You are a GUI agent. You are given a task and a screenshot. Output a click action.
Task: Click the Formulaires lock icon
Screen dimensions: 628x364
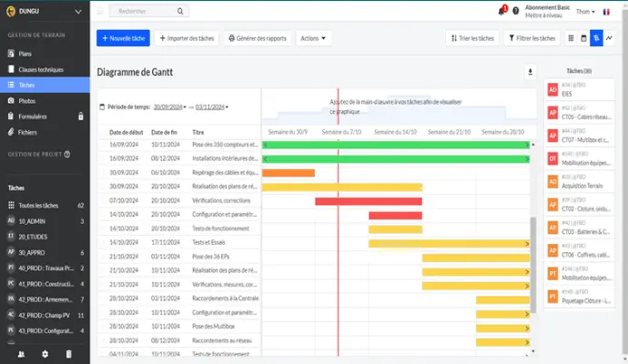click(80, 116)
